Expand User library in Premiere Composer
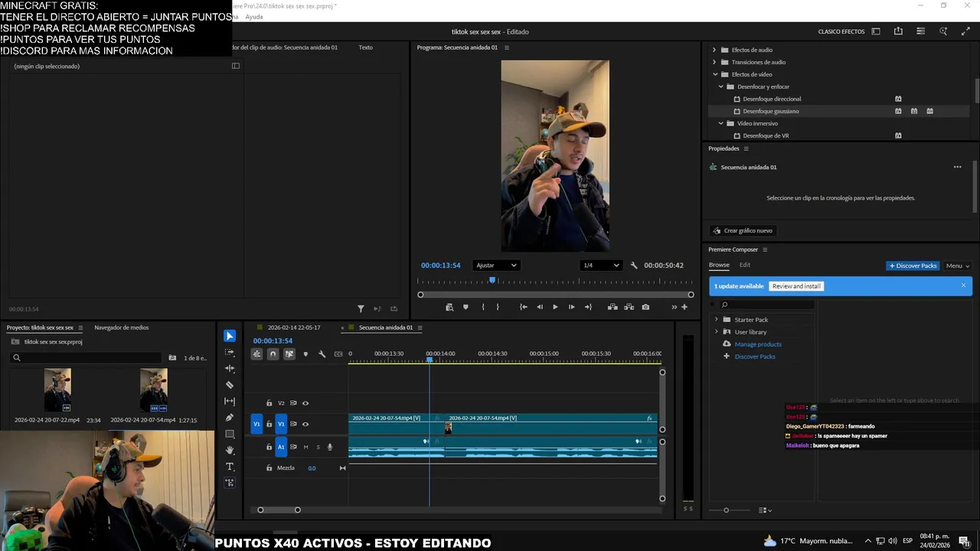 pos(717,332)
